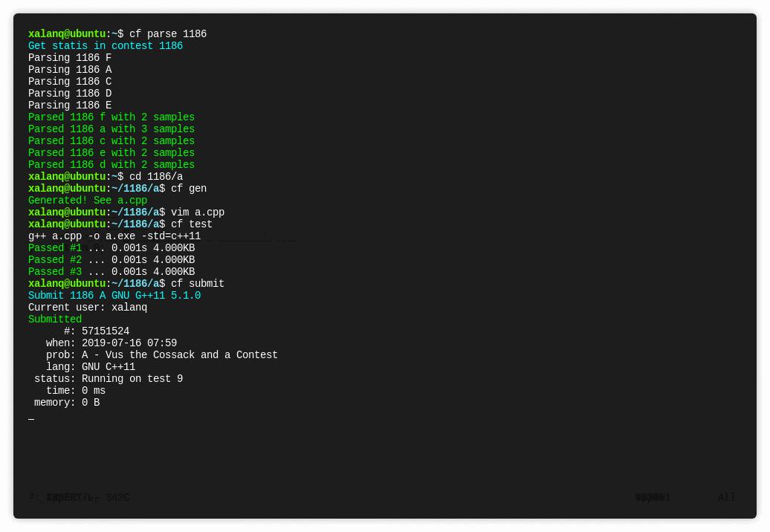
Task: Click the "cf parse 1186" command text
Action: pos(168,34)
